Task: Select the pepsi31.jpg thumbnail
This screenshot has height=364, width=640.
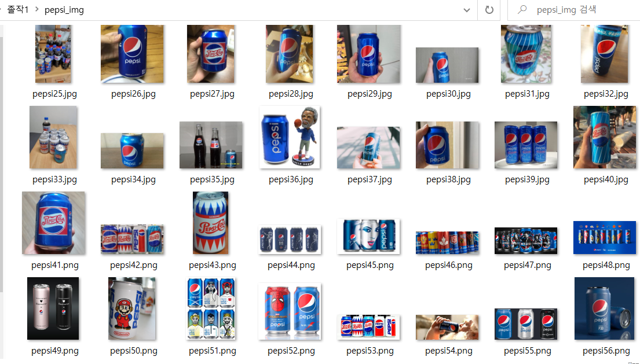Action: 526,54
